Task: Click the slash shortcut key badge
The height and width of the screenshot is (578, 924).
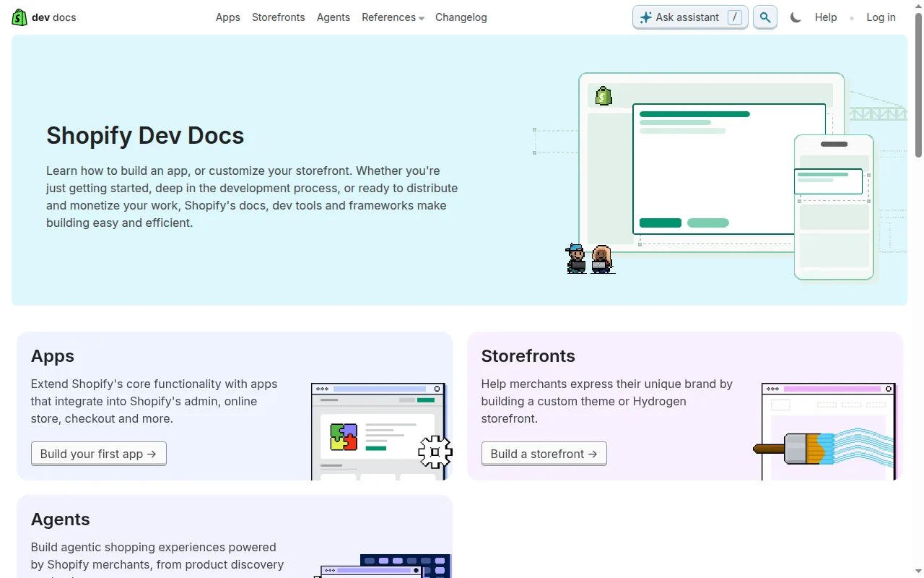Action: click(735, 17)
